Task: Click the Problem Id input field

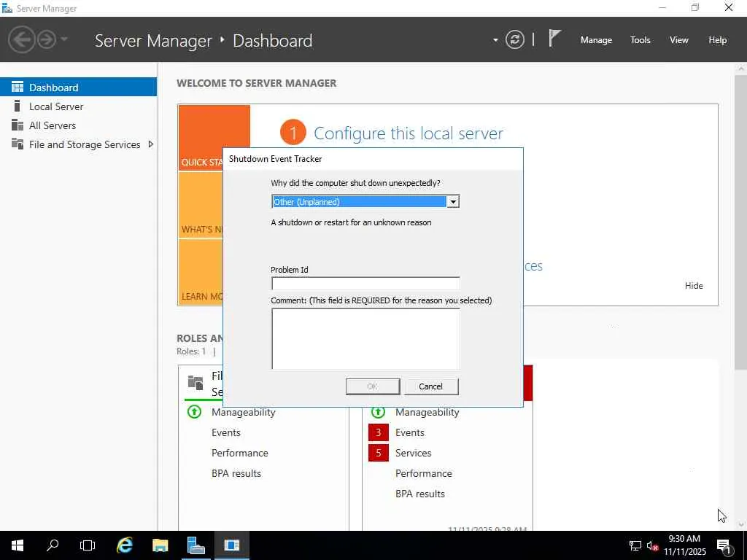Action: click(x=365, y=284)
